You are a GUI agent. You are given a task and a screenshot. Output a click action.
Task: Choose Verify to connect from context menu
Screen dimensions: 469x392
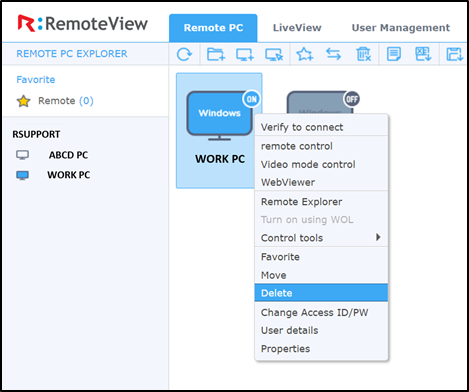point(321,127)
